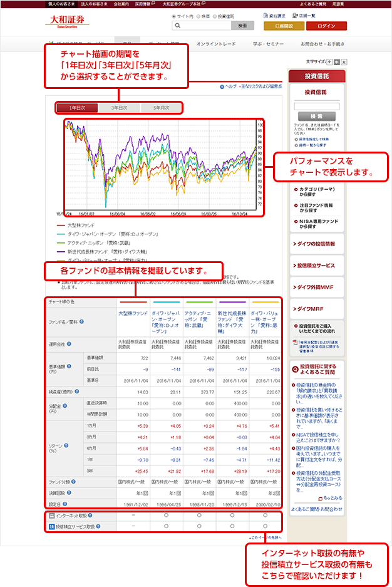Open ダイワ・バリュー株・オープン fund link
The width and height of the screenshot is (392, 587).
click(264, 323)
